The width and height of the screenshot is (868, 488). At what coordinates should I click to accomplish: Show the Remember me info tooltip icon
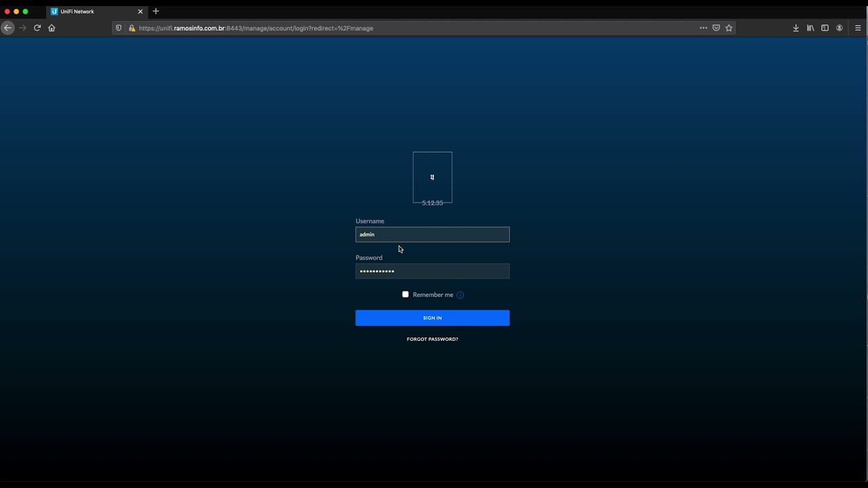[460, 295]
